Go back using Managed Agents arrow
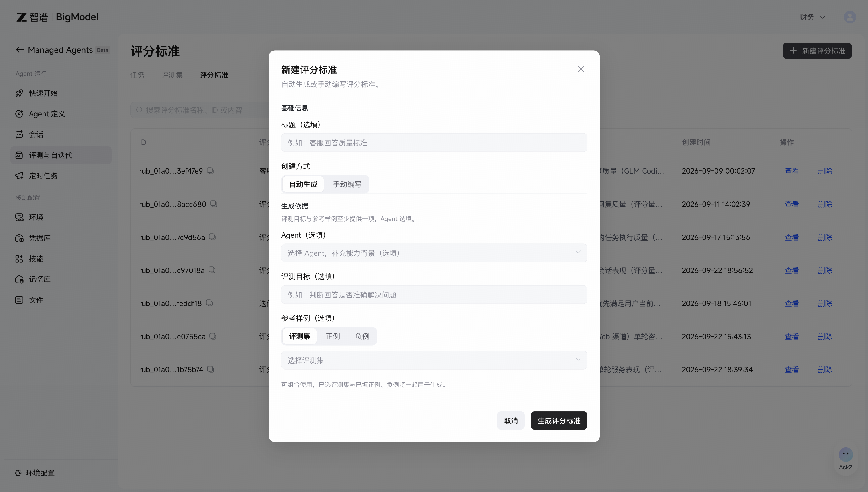 pyautogui.click(x=19, y=50)
